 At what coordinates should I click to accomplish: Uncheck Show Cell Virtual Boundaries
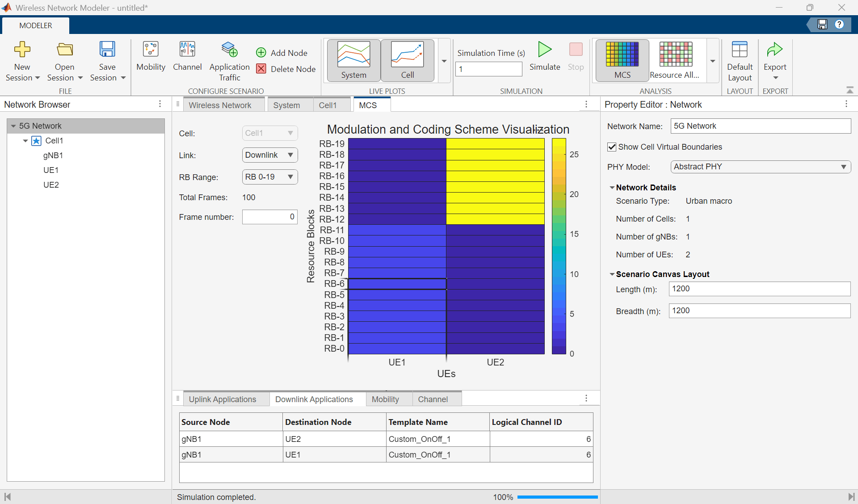click(612, 147)
